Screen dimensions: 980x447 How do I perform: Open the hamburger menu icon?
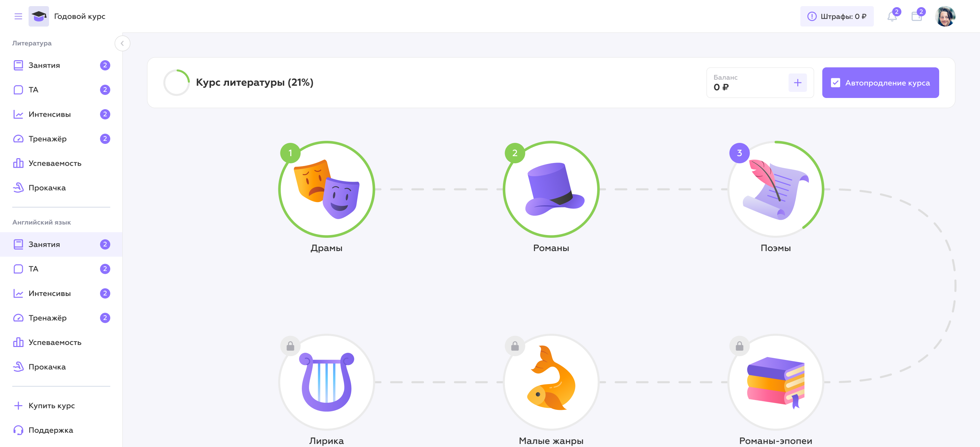[18, 16]
